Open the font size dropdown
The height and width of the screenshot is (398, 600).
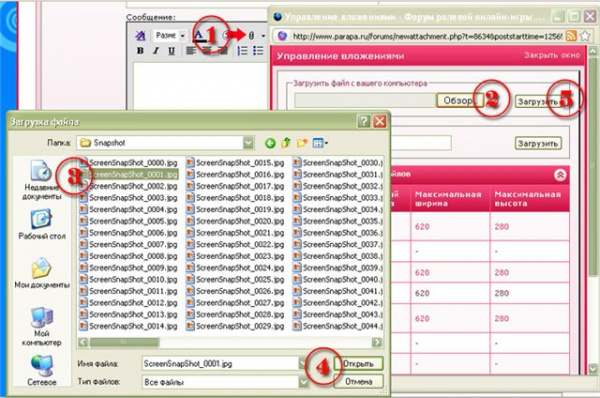pyautogui.click(x=170, y=36)
